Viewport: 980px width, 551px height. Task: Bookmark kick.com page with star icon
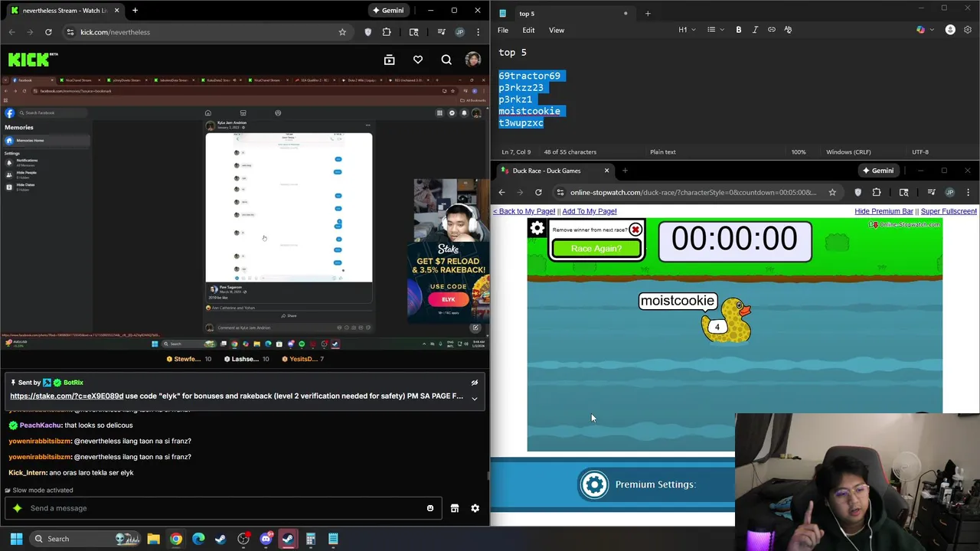[x=342, y=32]
